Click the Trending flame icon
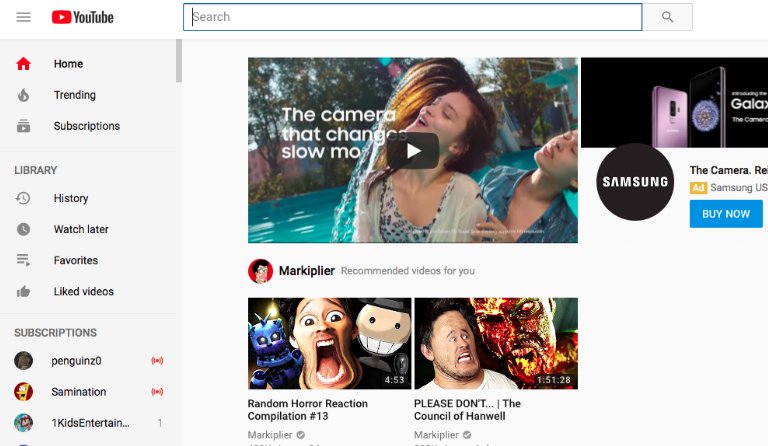This screenshot has width=768, height=446. pyautogui.click(x=24, y=95)
